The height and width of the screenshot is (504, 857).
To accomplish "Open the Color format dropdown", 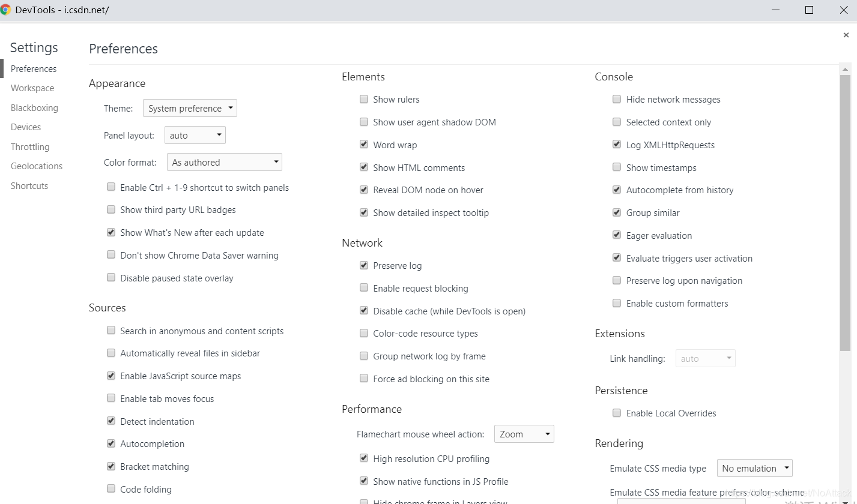I will 225,162.
